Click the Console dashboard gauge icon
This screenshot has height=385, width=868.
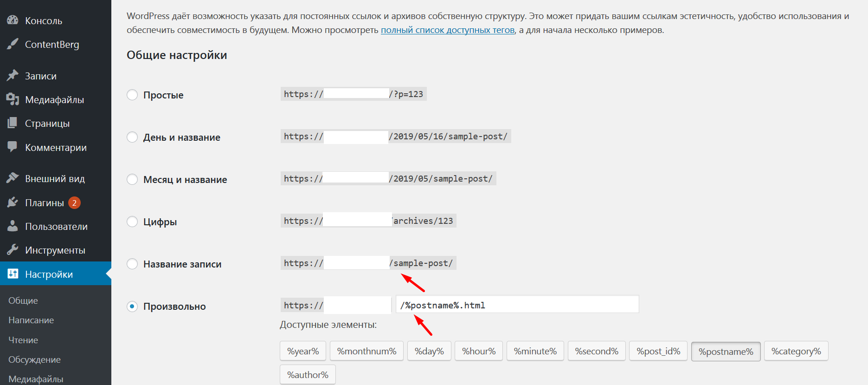(x=13, y=20)
